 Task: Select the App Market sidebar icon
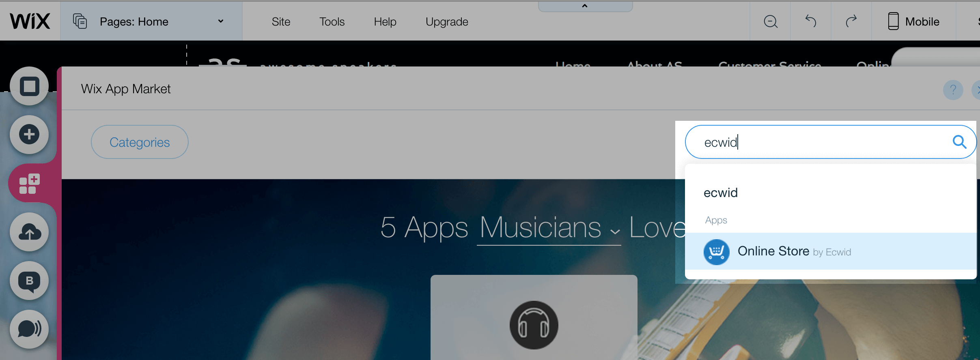click(x=30, y=184)
